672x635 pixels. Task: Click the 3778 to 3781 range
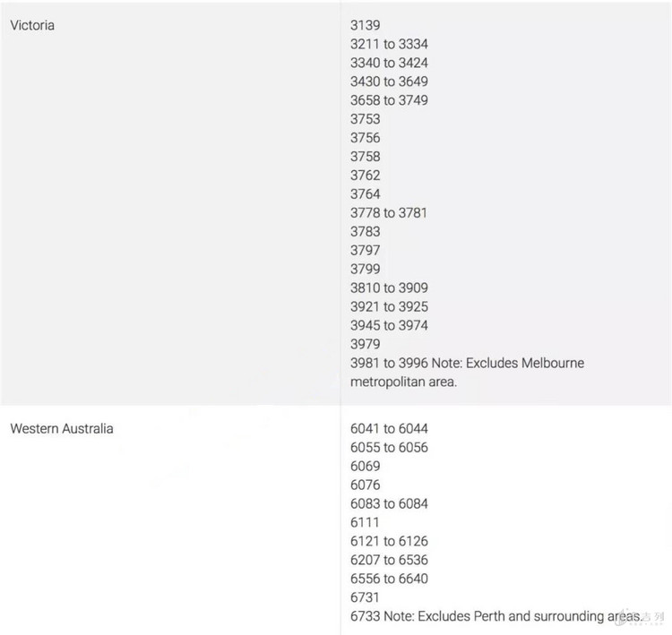(x=389, y=212)
